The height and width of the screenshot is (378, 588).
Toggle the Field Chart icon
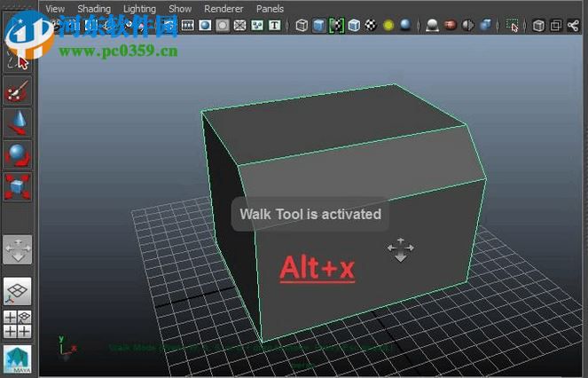(239, 25)
